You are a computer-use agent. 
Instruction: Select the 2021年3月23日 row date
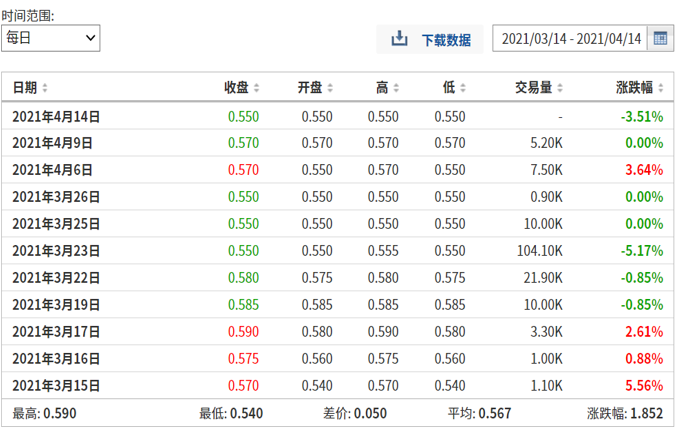[x=56, y=251]
